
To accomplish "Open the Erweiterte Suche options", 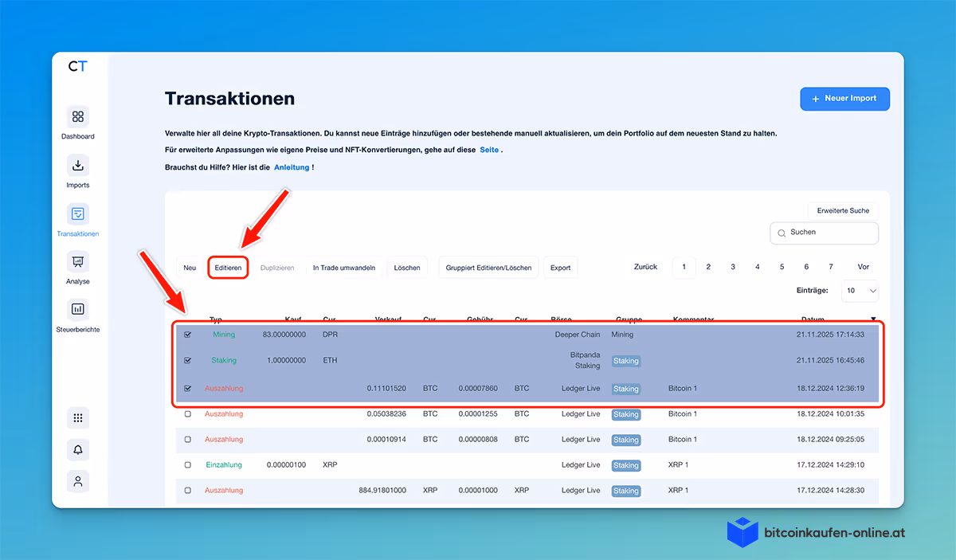I will [x=842, y=210].
